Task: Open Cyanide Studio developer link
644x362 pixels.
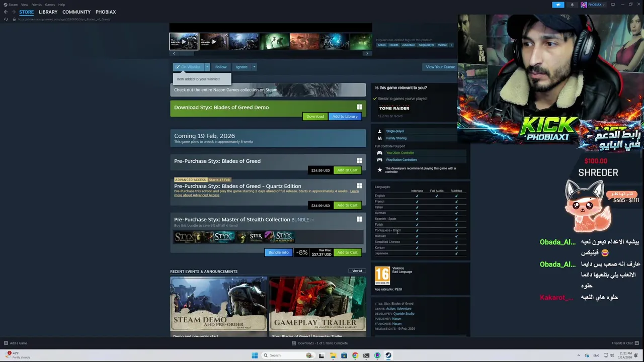Action: [x=404, y=314]
